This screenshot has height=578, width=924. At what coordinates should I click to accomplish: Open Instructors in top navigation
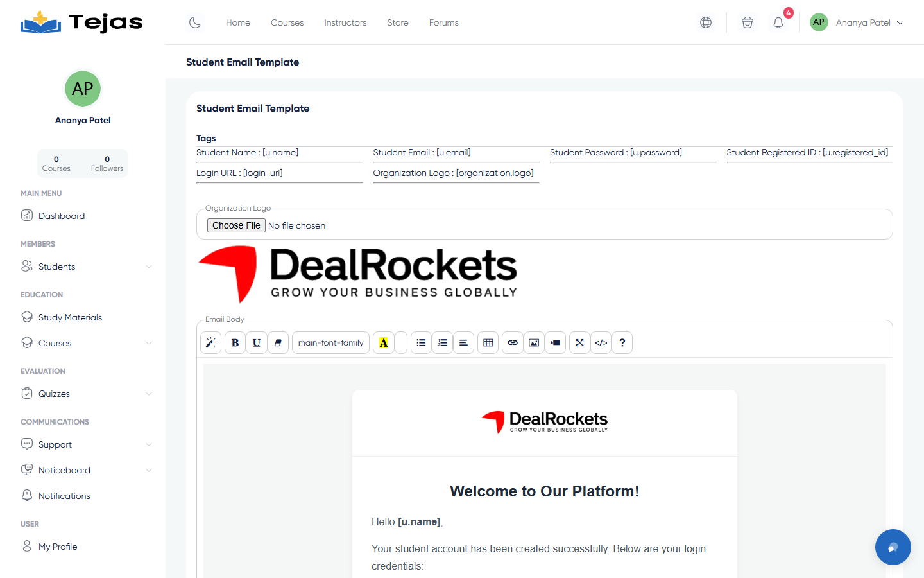tap(345, 22)
